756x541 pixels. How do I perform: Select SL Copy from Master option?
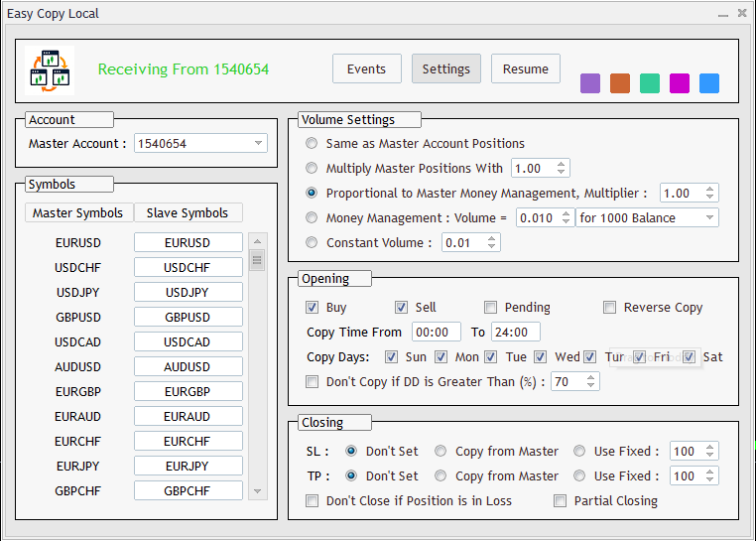(x=441, y=452)
